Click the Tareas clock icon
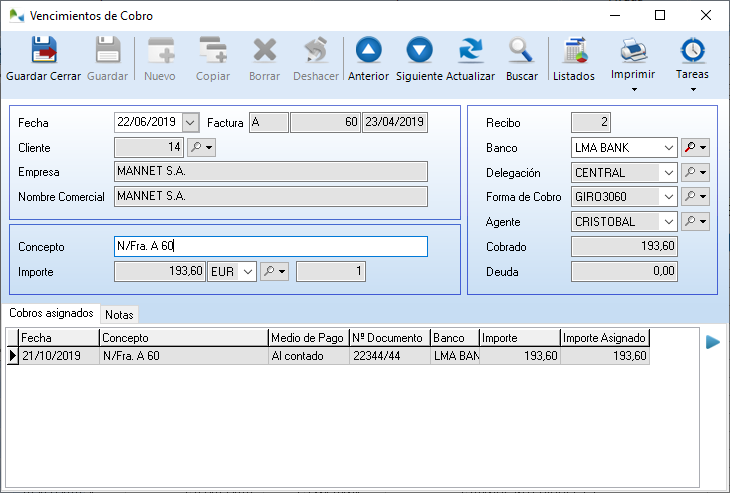 (x=692, y=50)
